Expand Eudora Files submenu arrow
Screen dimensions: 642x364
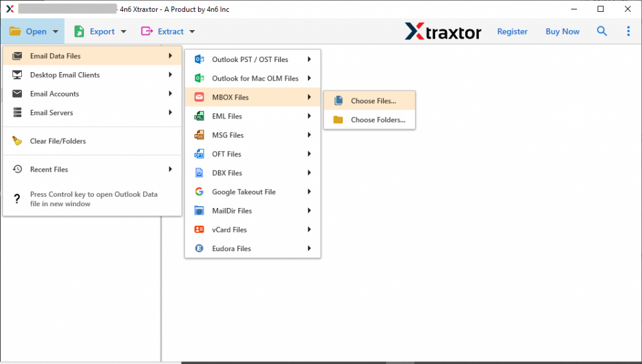pyautogui.click(x=310, y=248)
